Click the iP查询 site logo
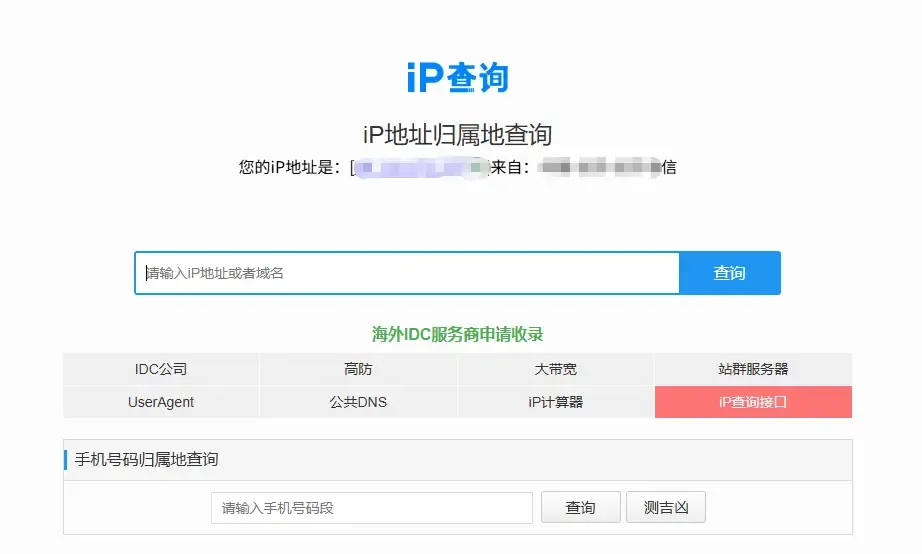 (457, 78)
